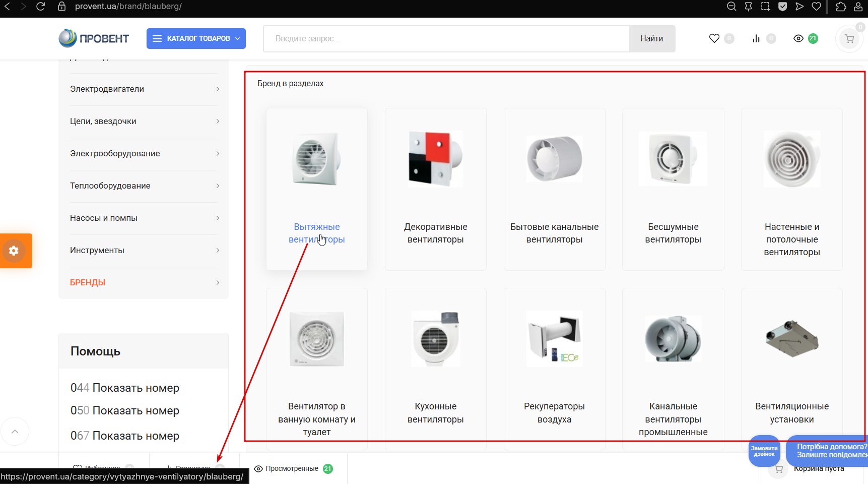The width and height of the screenshot is (868, 484).
Task: Expand the Цепи, звездочки chevron
Action: (x=218, y=122)
